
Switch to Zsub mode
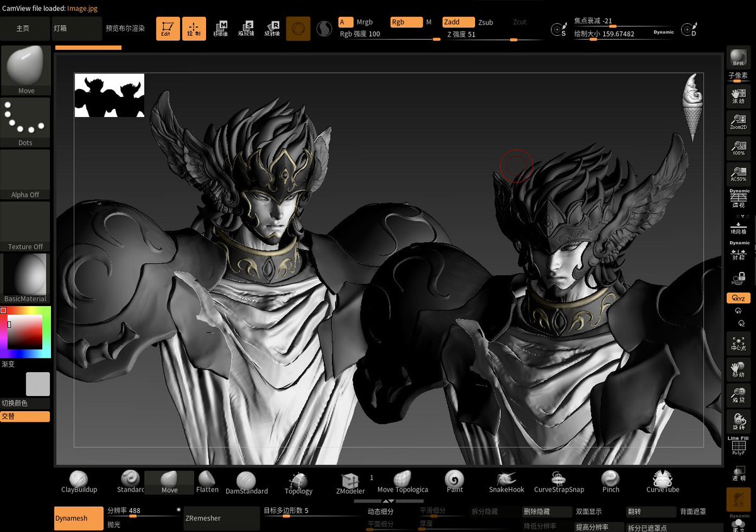(486, 22)
